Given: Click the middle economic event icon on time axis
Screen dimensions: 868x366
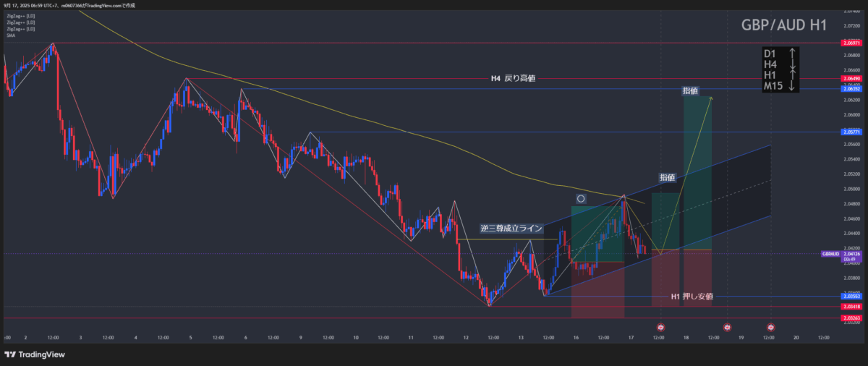Looking at the screenshot, I should (x=727, y=328).
